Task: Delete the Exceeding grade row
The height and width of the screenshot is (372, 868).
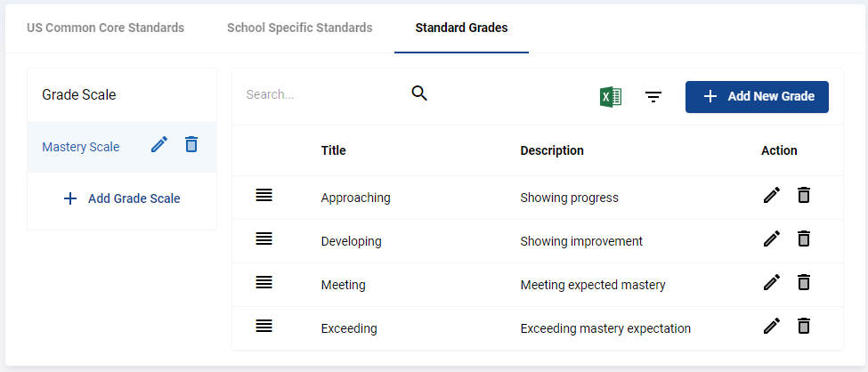Action: tap(804, 326)
